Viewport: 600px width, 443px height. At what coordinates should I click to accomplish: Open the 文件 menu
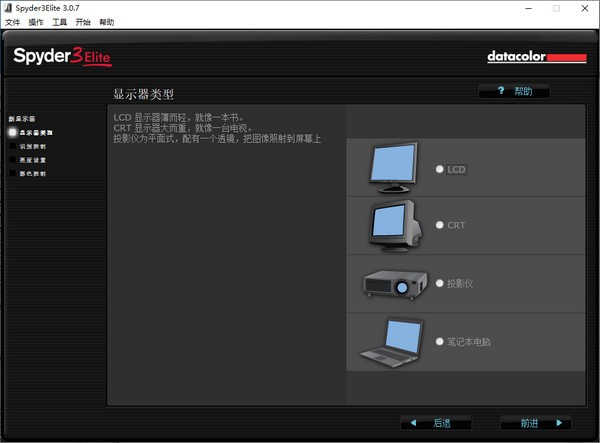tap(12, 22)
